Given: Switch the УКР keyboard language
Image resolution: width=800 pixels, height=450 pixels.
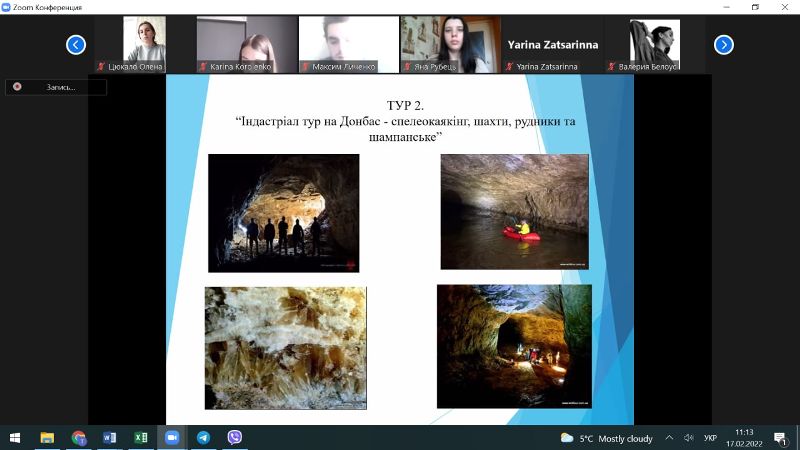Looking at the screenshot, I should click(710, 438).
